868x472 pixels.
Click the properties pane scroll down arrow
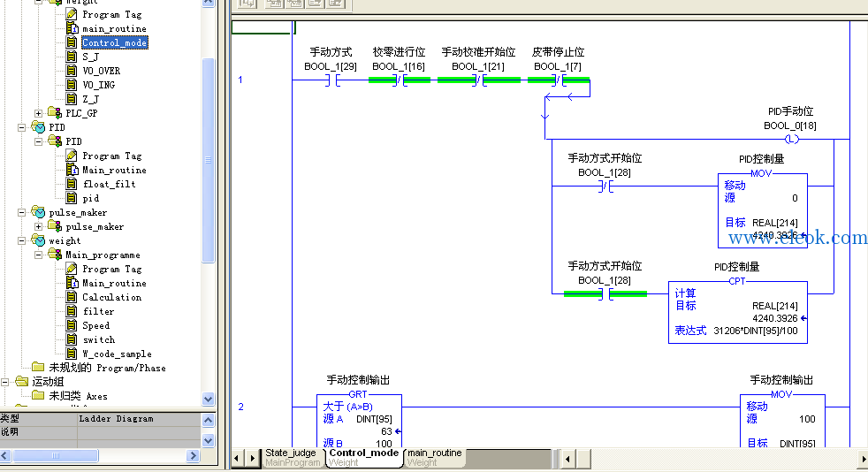[208, 440]
